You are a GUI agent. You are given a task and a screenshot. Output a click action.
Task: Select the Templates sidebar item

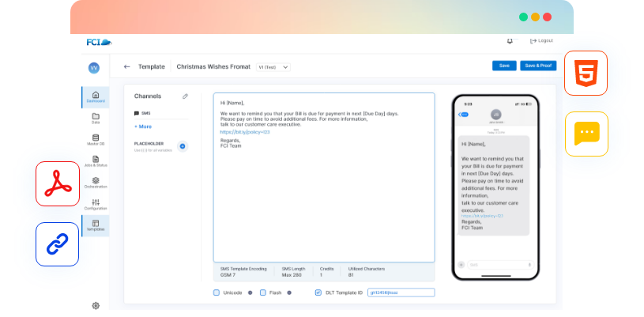[95, 226]
